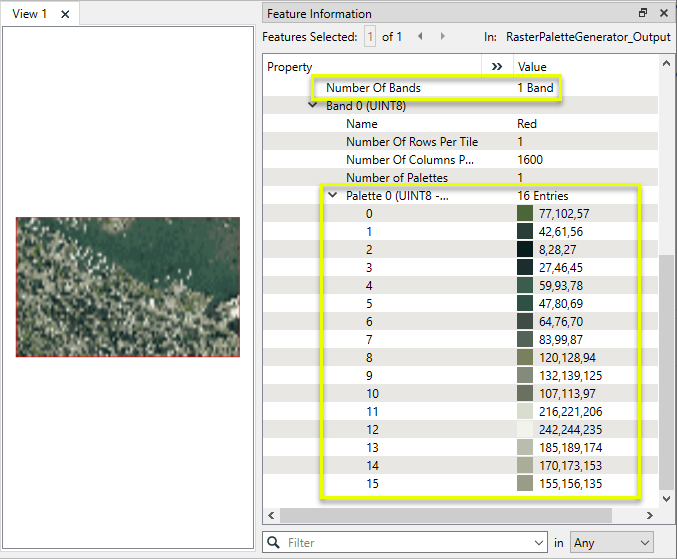Click color swatch for palette entry 0

[525, 214]
